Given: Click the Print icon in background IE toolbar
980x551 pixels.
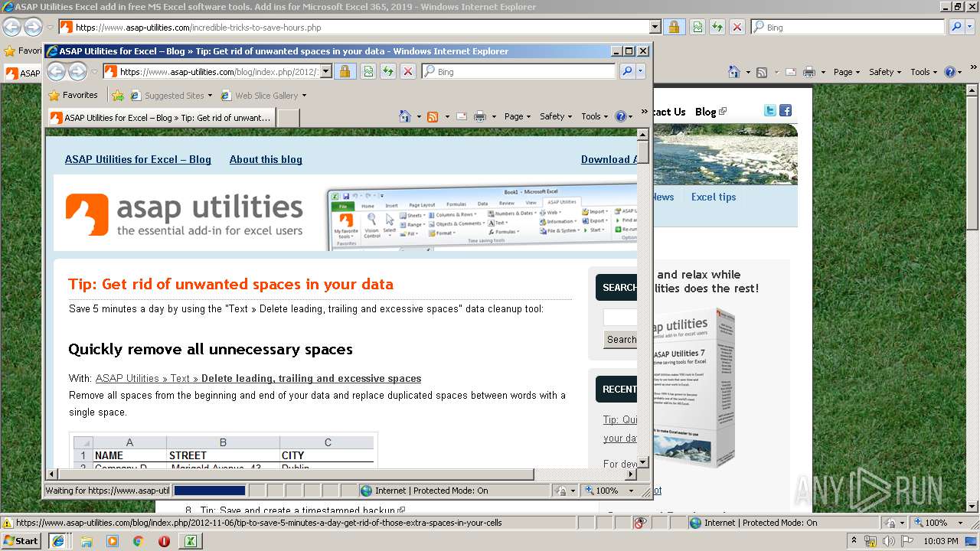Looking at the screenshot, I should [809, 72].
